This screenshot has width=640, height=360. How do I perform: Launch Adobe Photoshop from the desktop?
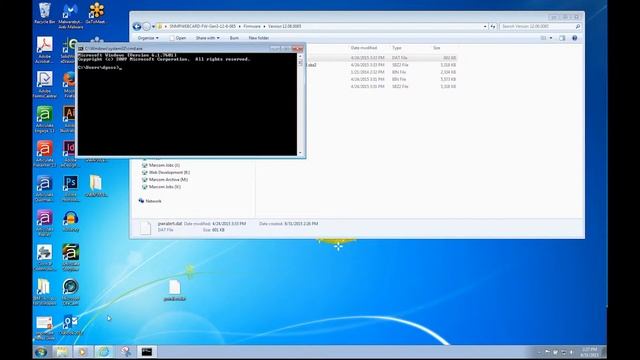pos(71,189)
